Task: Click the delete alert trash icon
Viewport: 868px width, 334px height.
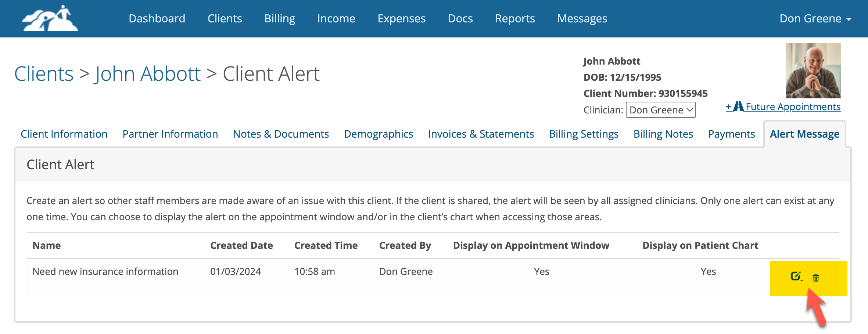Action: 816,277
